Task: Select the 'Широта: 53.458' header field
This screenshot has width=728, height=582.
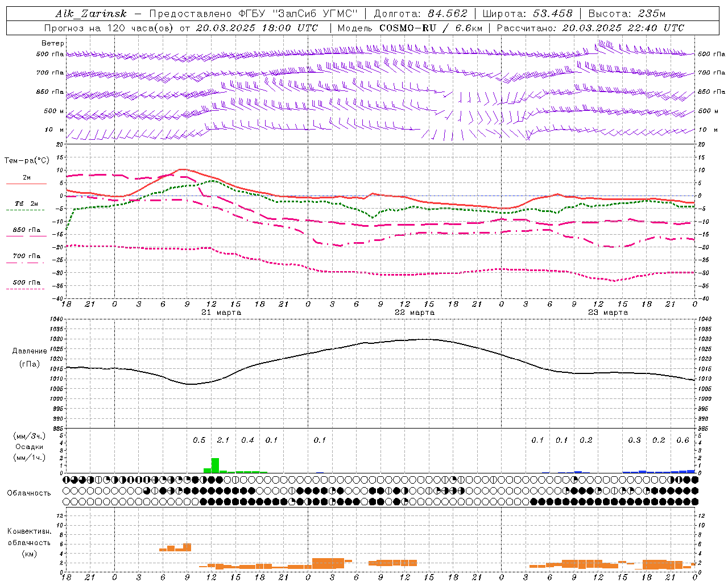Action: point(527,14)
